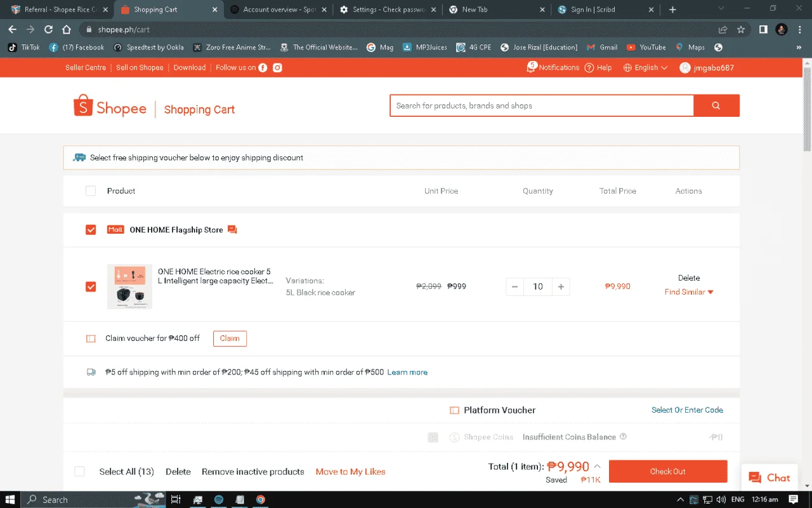The image size is (812, 508).
Task: Expand the total price details chevron
Action: (597, 466)
